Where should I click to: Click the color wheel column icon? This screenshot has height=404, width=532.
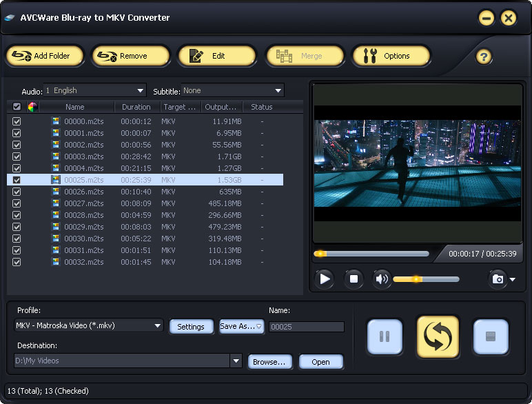pyautogui.click(x=32, y=107)
